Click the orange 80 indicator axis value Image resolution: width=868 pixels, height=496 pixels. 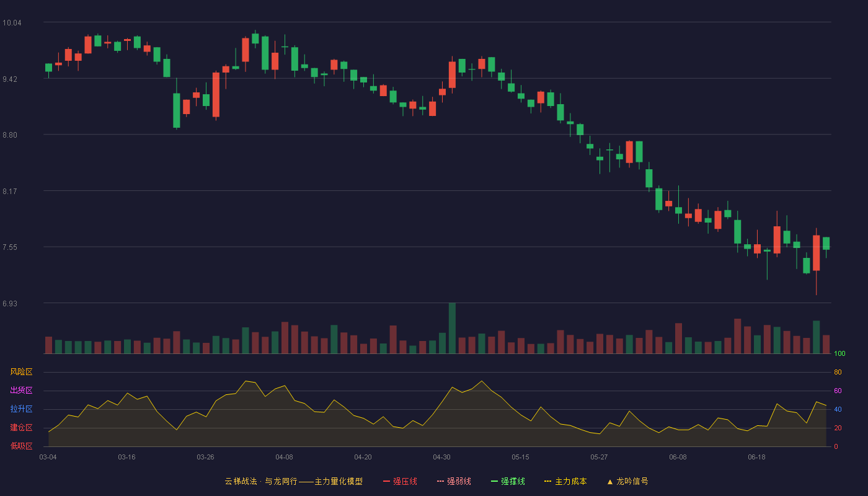point(838,372)
